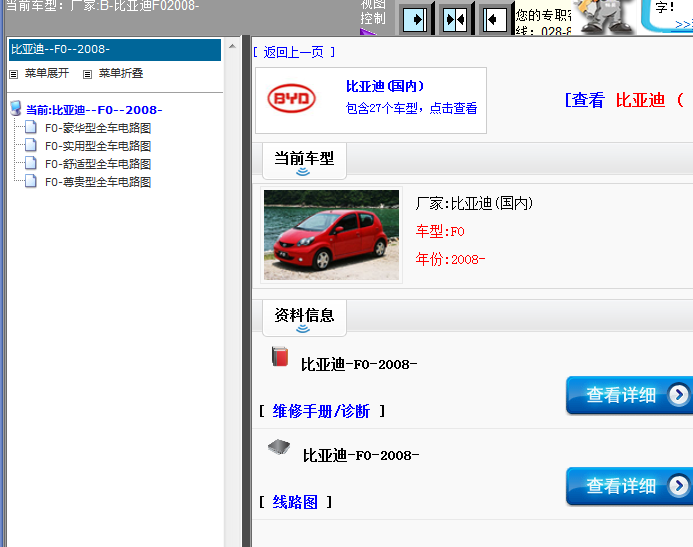Select the 资料信息 tab
The width and height of the screenshot is (693, 547).
[x=304, y=318]
